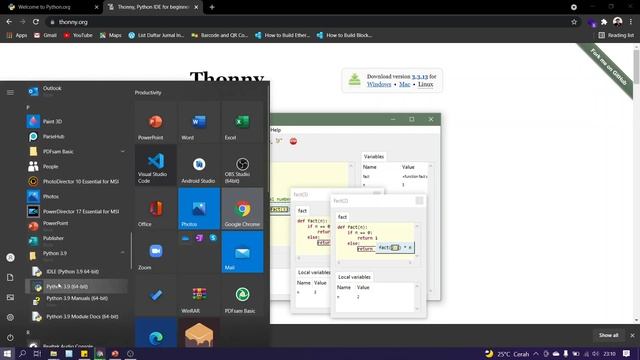Reload the thonny.org page

[36, 22]
